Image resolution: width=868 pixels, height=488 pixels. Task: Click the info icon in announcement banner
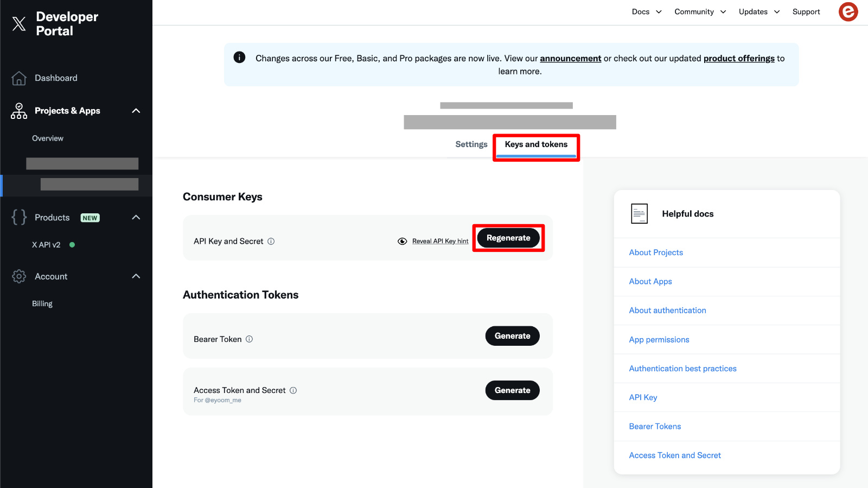239,57
